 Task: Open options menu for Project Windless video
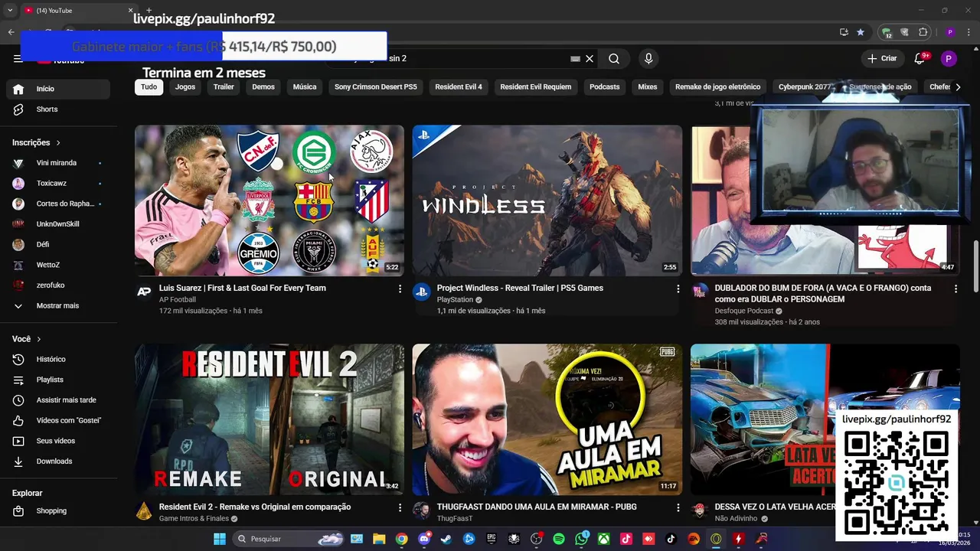click(x=678, y=289)
